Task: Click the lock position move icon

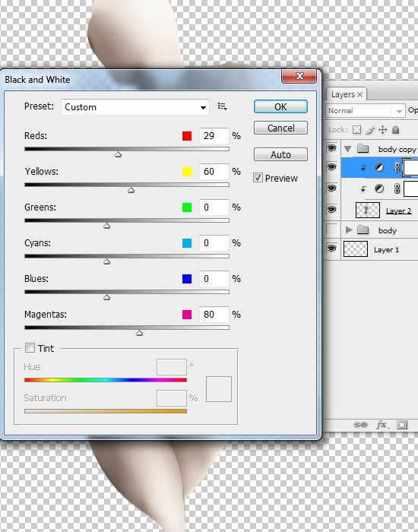Action: [x=383, y=130]
